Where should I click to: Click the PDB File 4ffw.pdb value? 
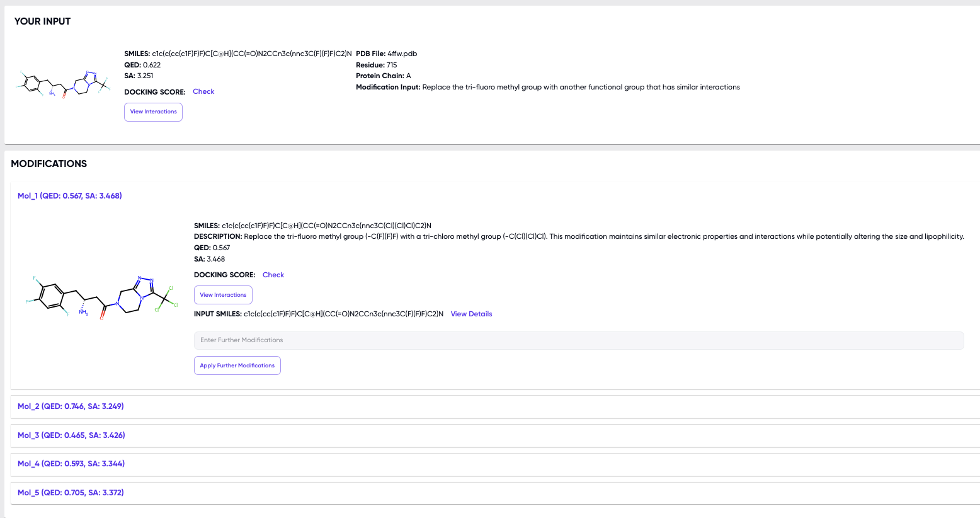[402, 54]
